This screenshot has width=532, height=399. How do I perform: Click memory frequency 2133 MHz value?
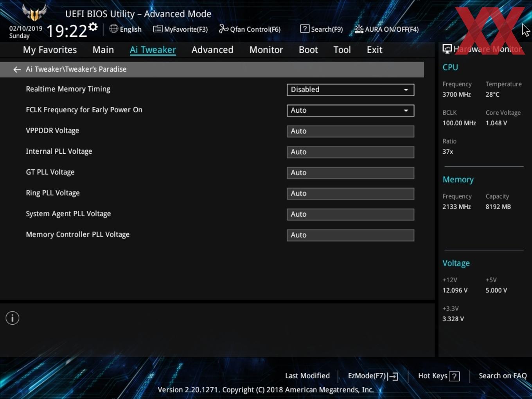tap(457, 207)
